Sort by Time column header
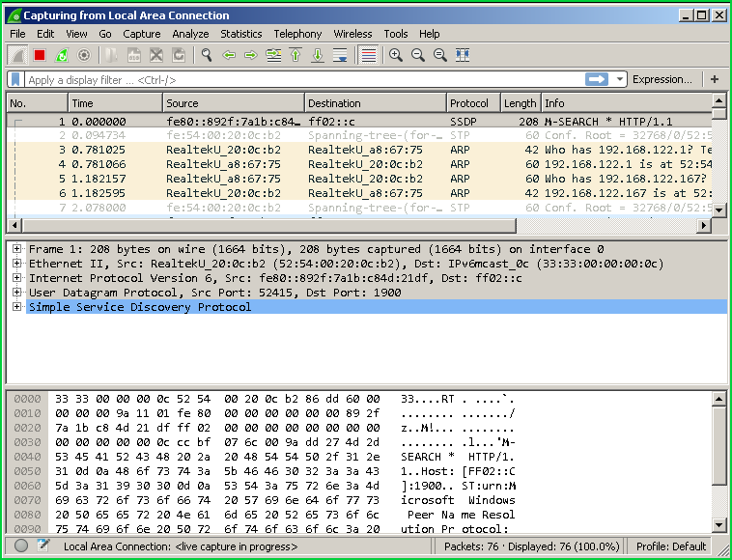The height and width of the screenshot is (560, 732). pyautogui.click(x=116, y=103)
